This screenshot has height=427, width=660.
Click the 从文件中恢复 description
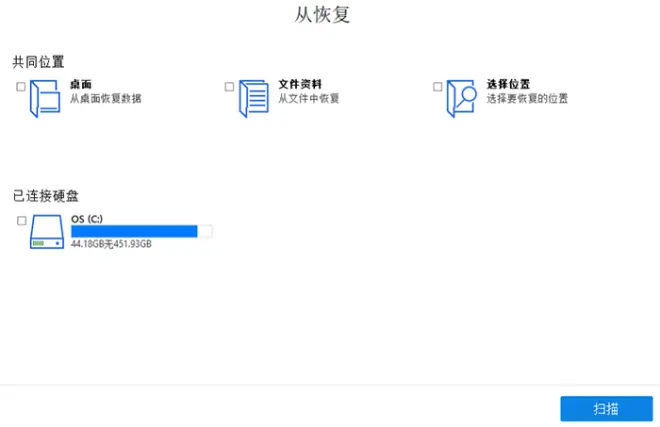point(309,99)
